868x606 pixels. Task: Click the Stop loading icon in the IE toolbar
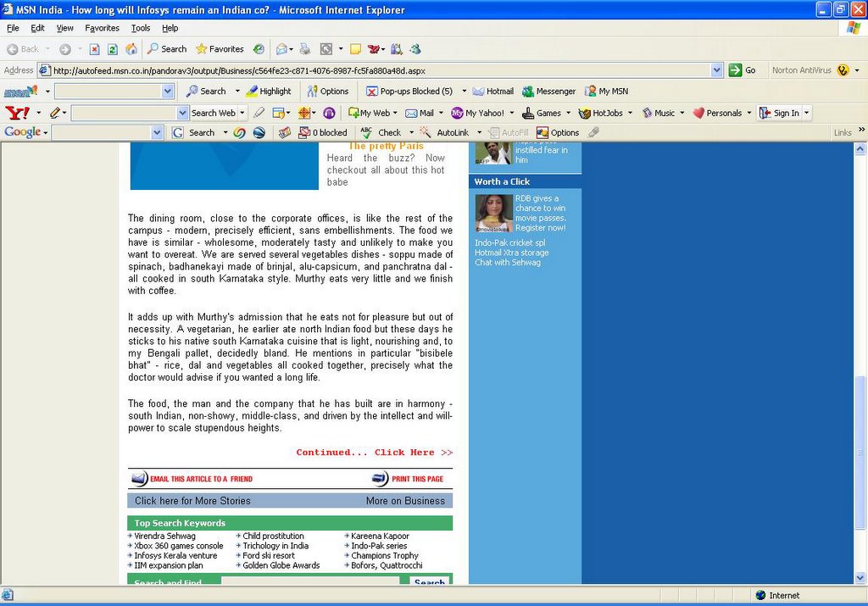click(95, 49)
